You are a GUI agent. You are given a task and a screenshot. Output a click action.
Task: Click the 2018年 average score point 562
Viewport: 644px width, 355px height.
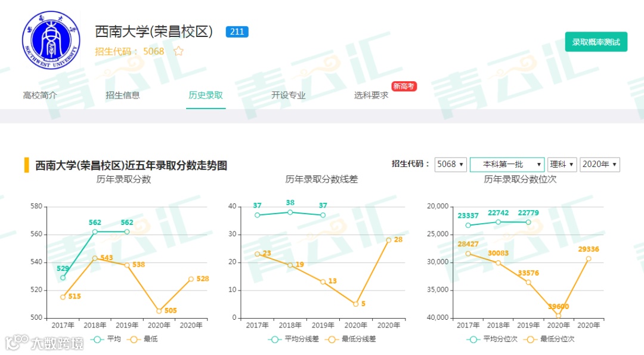click(x=95, y=231)
